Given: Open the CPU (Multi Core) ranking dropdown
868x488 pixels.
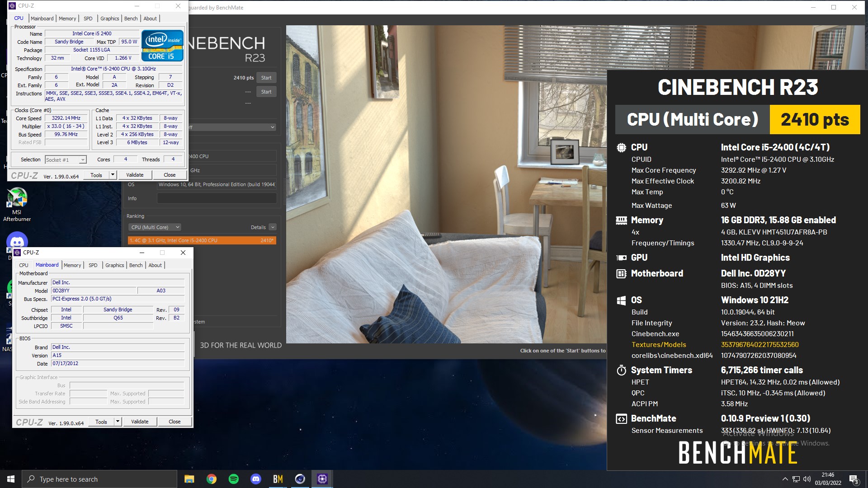Looking at the screenshot, I should (155, 227).
